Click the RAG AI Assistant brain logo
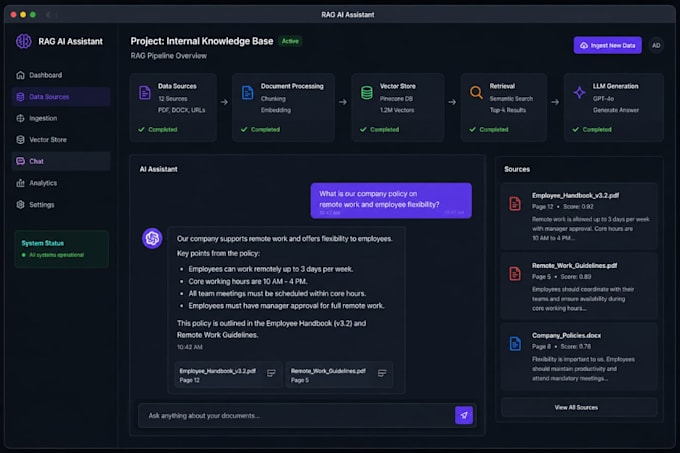Viewport: 680px width, 453px height. 23,42
